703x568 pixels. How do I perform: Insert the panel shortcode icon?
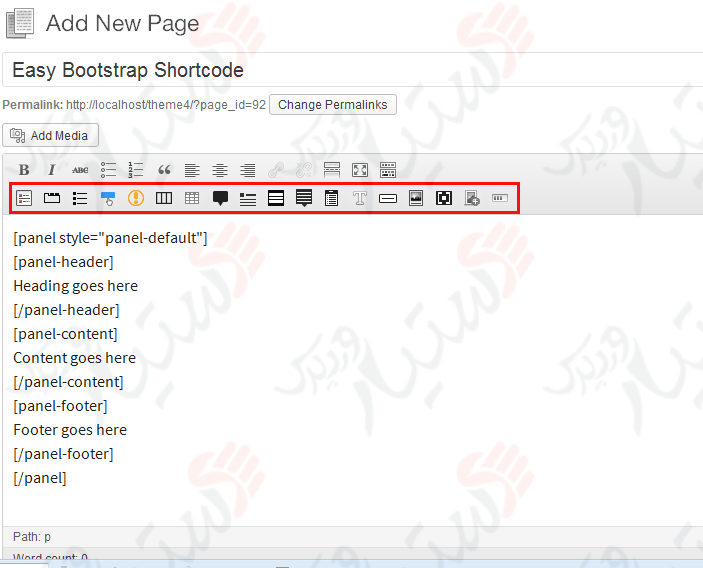pyautogui.click(x=276, y=198)
